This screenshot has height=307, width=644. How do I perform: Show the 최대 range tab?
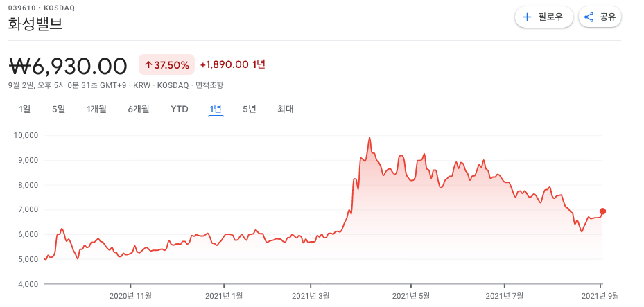(x=285, y=109)
